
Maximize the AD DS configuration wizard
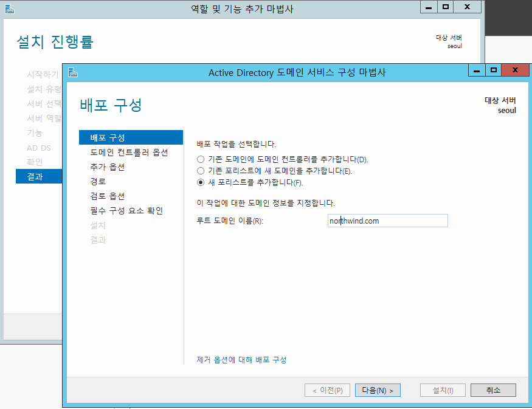[493, 70]
